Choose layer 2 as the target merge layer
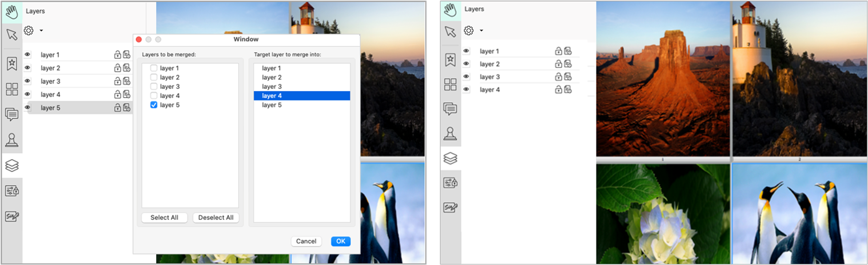Screen dimensions: 868x265 pos(302,77)
